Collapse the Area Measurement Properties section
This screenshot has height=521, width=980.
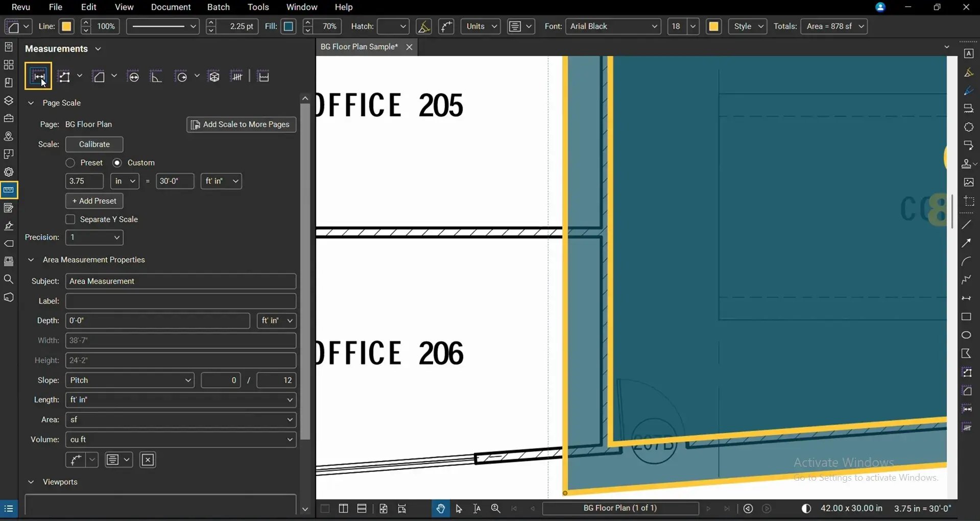click(31, 260)
